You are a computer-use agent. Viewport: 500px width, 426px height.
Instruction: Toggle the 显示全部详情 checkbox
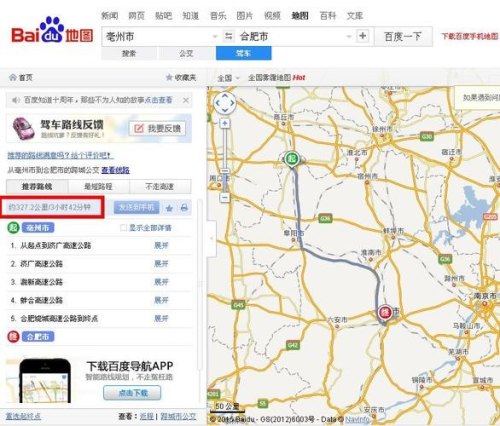[123, 228]
